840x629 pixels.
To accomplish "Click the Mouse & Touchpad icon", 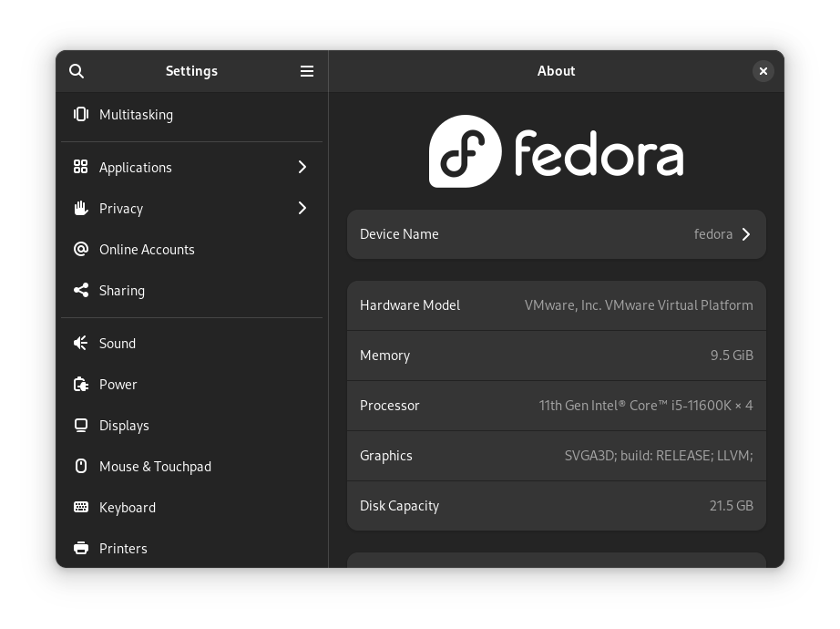I will [x=81, y=466].
